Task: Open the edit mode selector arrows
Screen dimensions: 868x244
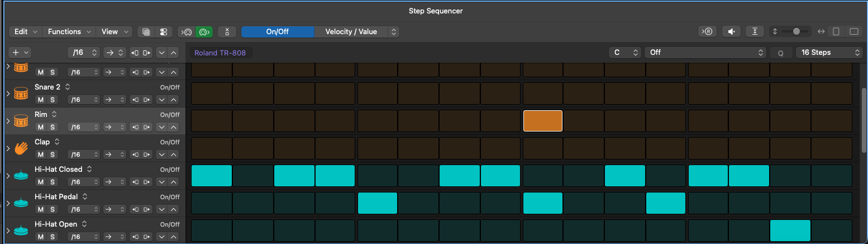Action: click(394, 32)
